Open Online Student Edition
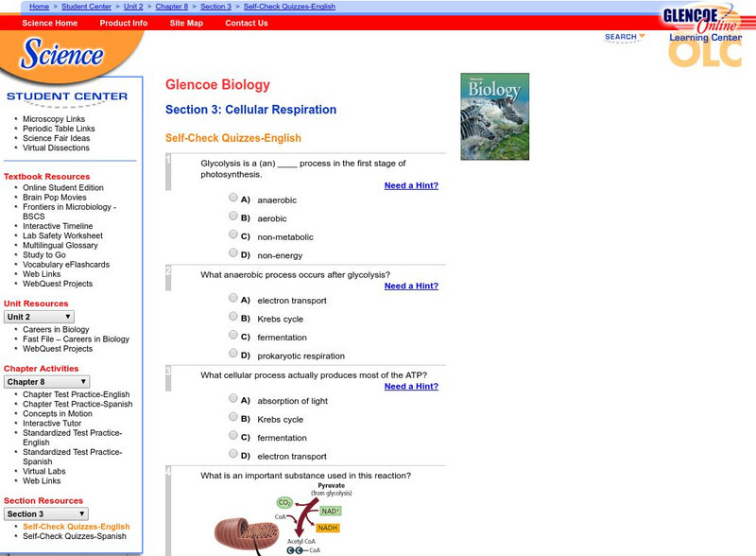 (x=63, y=187)
